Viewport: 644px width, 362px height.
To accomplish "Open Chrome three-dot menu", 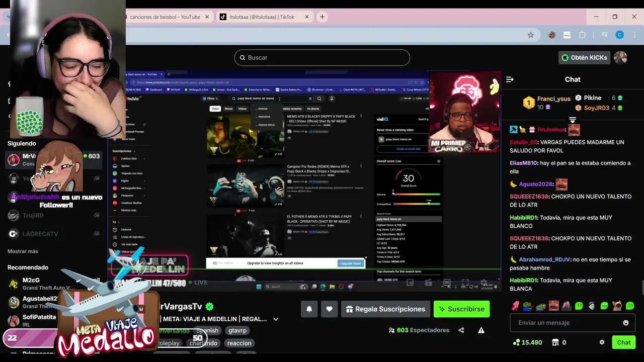I will coord(635,35).
